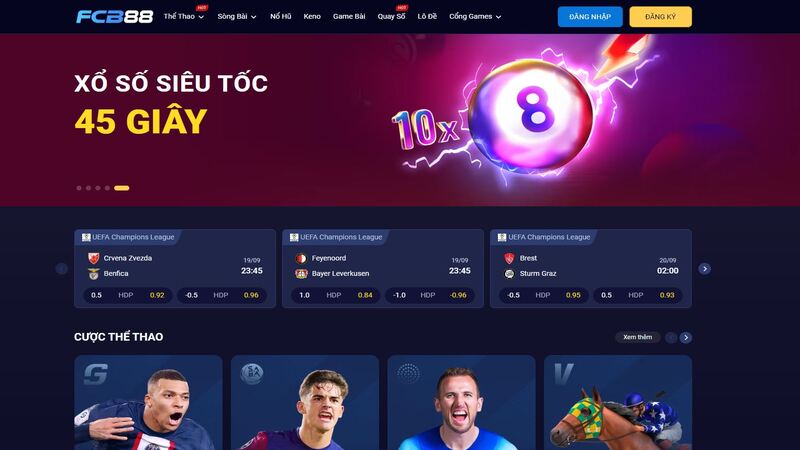Click Crvena Zvezda team crest

[93, 258]
